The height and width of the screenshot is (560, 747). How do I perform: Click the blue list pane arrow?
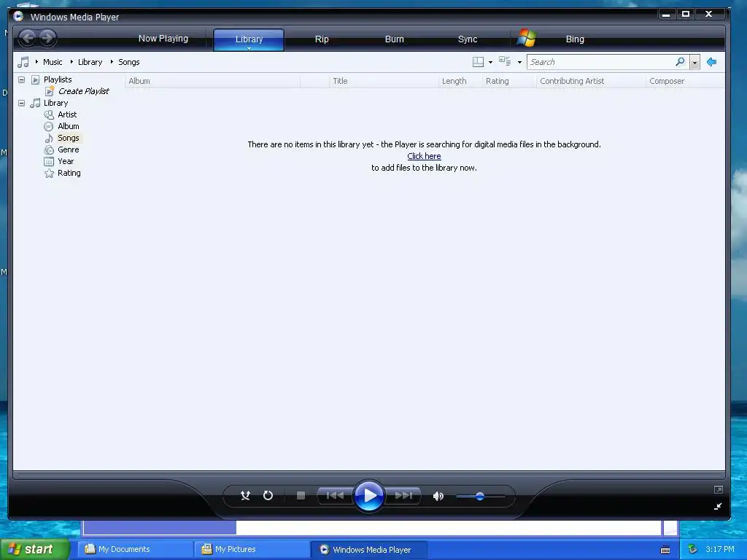pyautogui.click(x=712, y=62)
